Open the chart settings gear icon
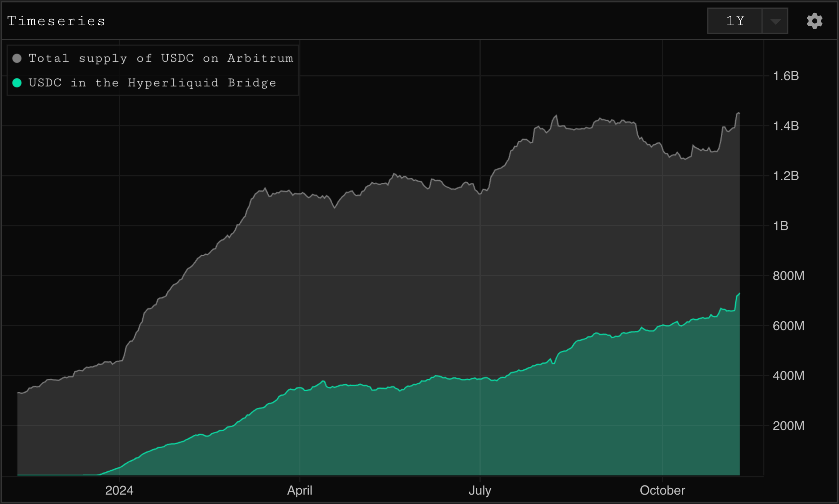Viewport: 839px width, 504px height. click(814, 21)
